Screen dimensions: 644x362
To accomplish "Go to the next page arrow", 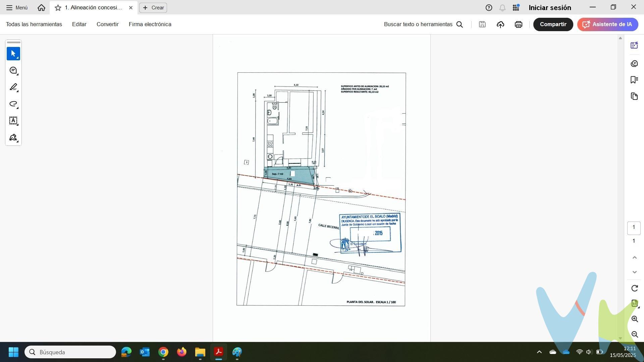I will tap(634, 272).
